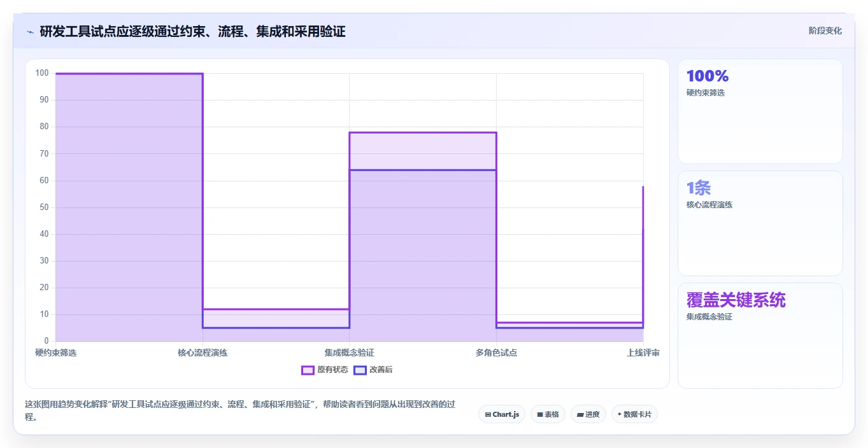
Task: Click the 0 y-axis value
Action: click(46, 341)
